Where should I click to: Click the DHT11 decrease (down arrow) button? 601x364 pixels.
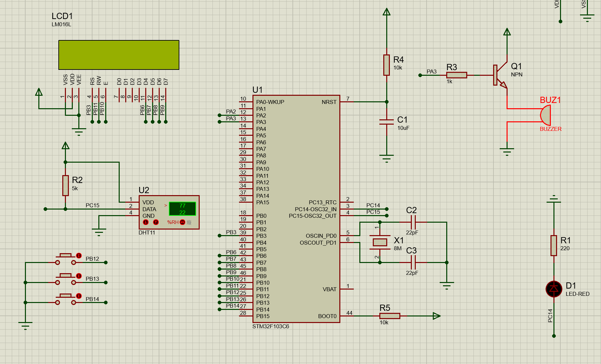point(146,222)
